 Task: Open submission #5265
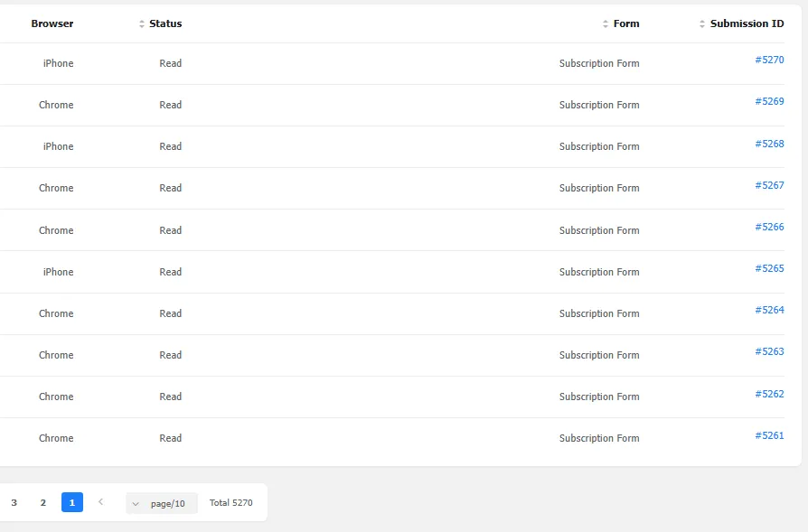(769, 268)
